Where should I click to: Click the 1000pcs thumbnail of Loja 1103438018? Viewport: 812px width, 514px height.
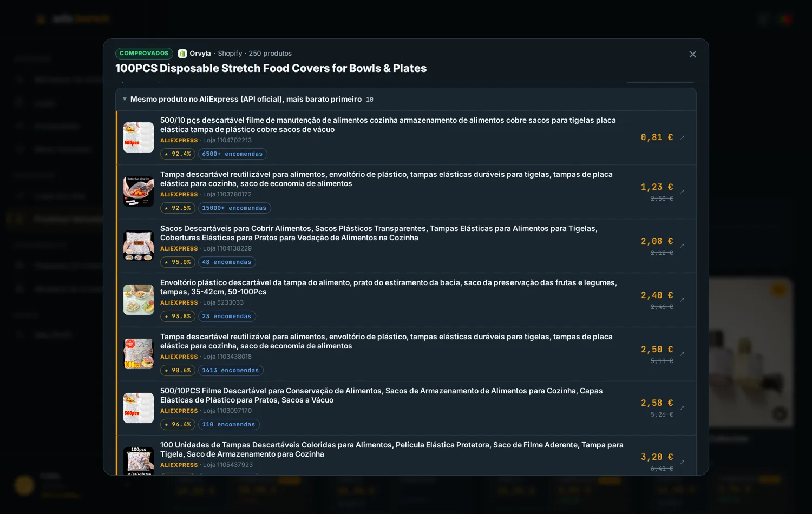(x=139, y=354)
